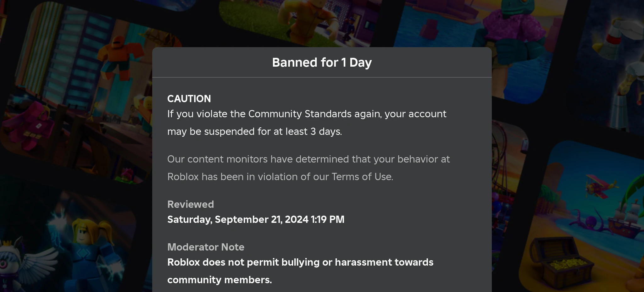
Task: Click the Moderator Note label
Action: (x=206, y=247)
